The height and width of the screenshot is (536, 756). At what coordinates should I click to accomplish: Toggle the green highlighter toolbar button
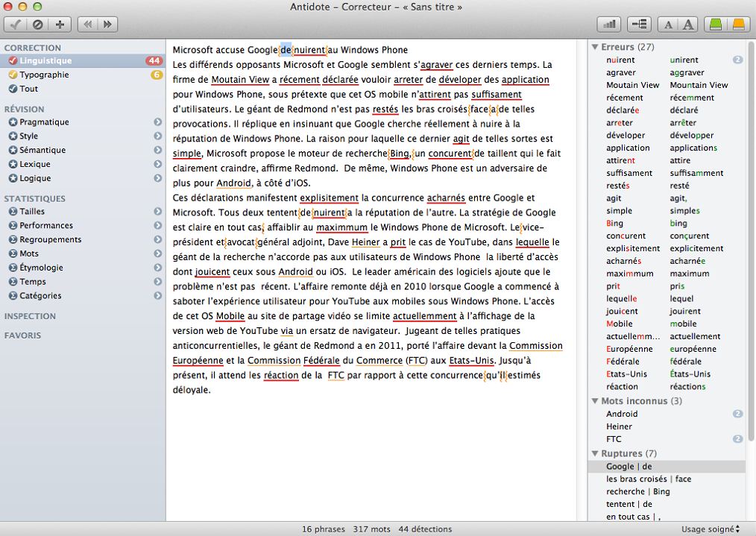[716, 25]
